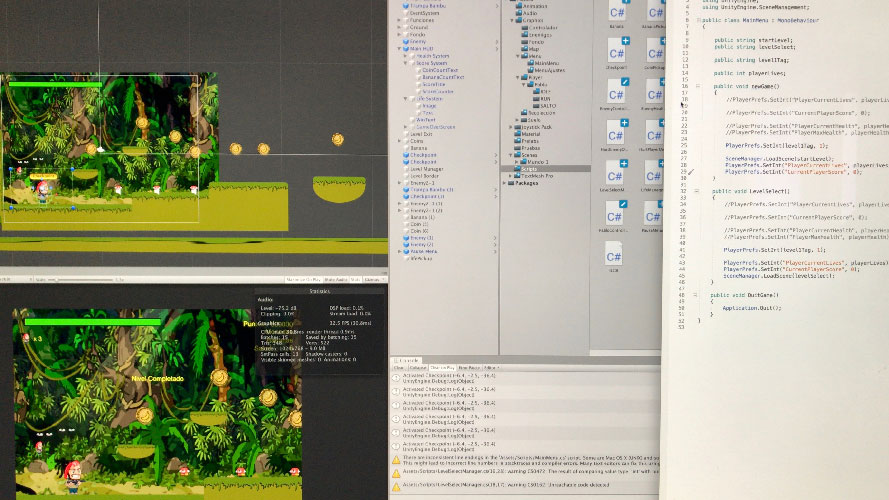Click the Scripts folder icon in Project
Viewport: 889px width, 500px height.
coord(516,170)
